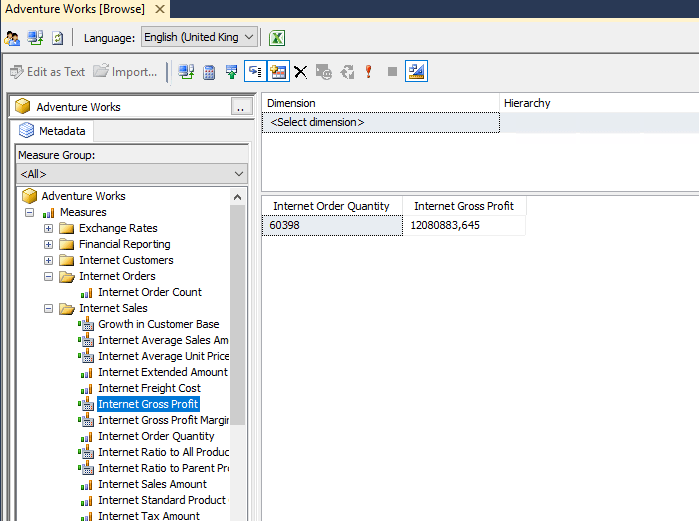This screenshot has height=521, width=699.
Task: Click the connect icon in query toolbar
Action: pyautogui.click(x=186, y=72)
